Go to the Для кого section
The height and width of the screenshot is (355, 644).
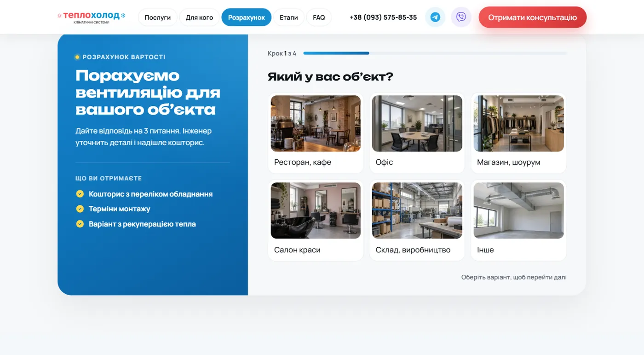tap(199, 17)
